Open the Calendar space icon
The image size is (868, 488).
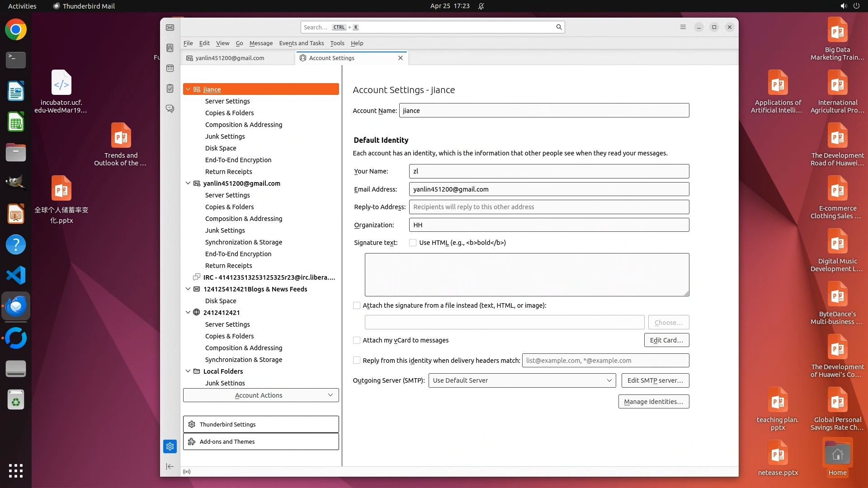tap(170, 68)
